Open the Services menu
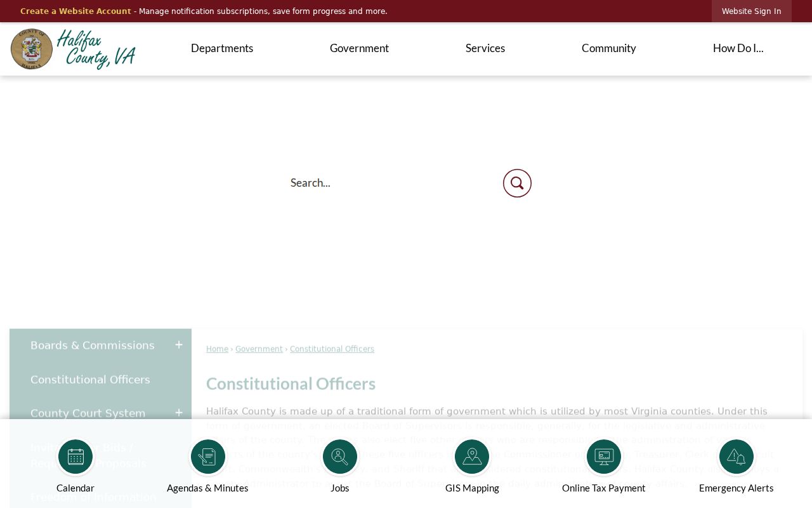The height and width of the screenshot is (508, 812). [x=485, y=48]
